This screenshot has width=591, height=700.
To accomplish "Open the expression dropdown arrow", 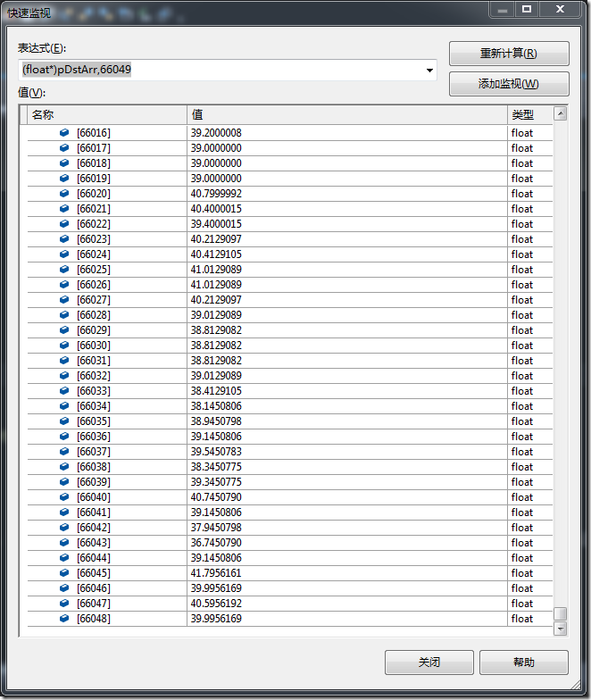I will (429, 70).
